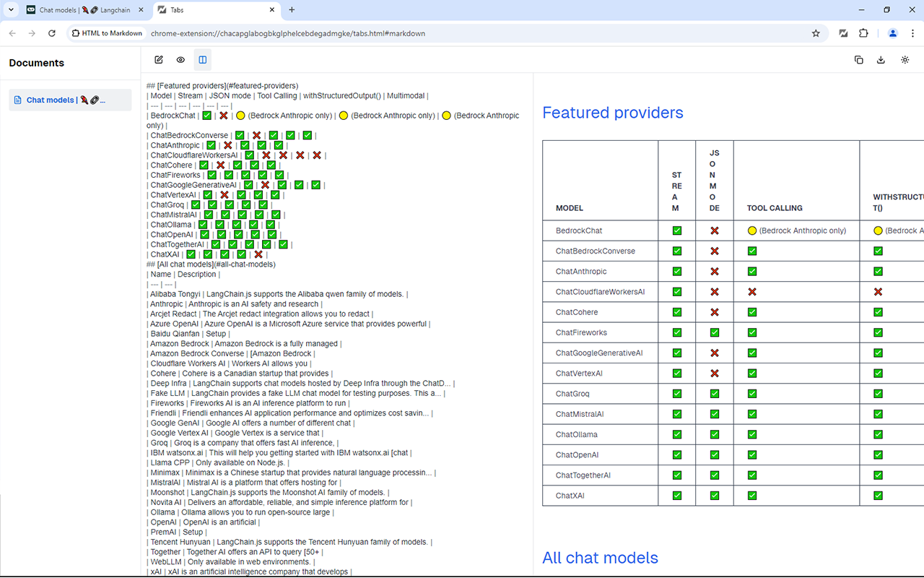Viewport: 924px width, 578px height.
Task: Click the Llama CPP markdown line
Action: (x=219, y=462)
